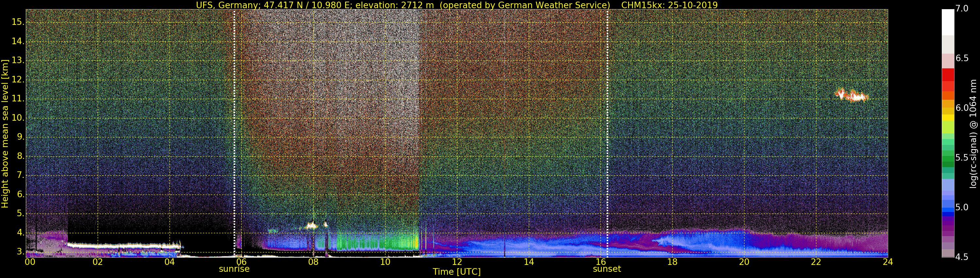The image size is (980, 278).
Task: Click time tick label 16
Action: click(x=601, y=262)
